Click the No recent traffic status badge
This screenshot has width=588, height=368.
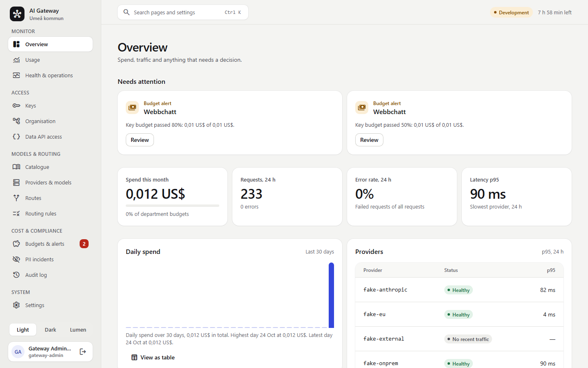click(x=468, y=339)
